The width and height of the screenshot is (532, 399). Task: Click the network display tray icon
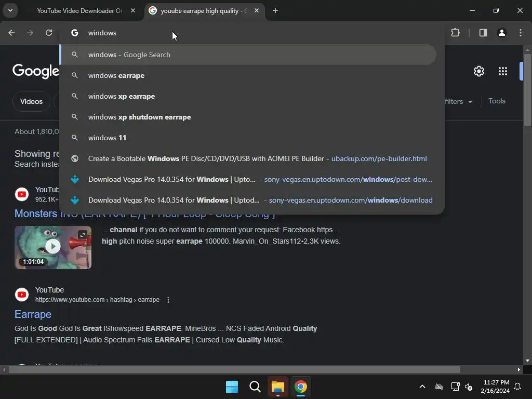tap(455, 387)
